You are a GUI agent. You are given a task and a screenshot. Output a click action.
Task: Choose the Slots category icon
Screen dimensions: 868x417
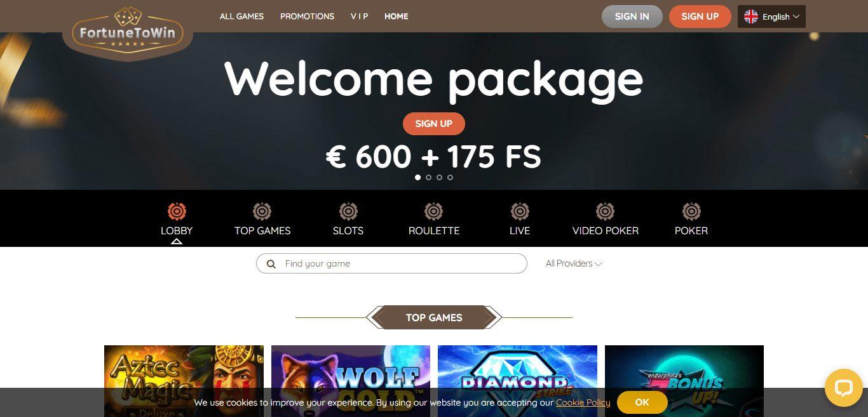(x=348, y=211)
